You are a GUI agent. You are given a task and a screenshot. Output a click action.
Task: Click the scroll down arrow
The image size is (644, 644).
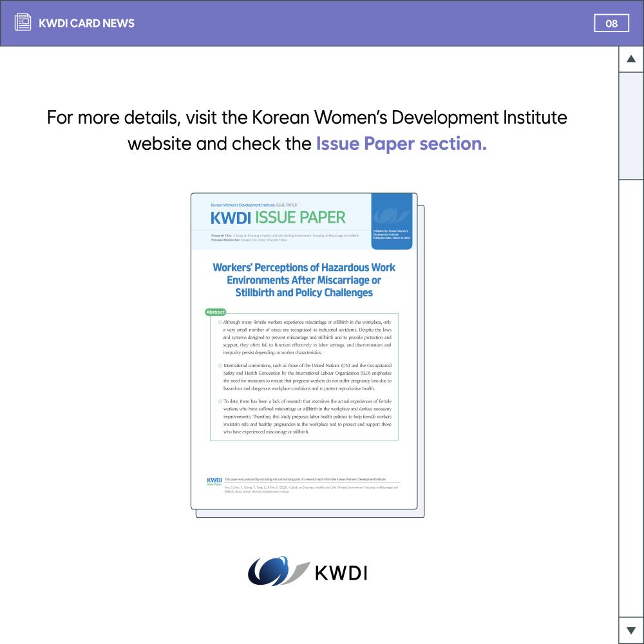click(631, 630)
